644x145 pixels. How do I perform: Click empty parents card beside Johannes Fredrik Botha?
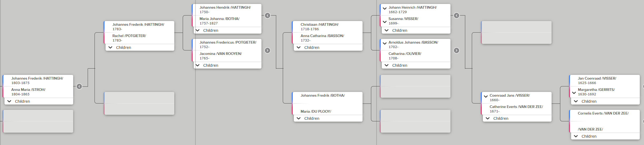[415, 86]
